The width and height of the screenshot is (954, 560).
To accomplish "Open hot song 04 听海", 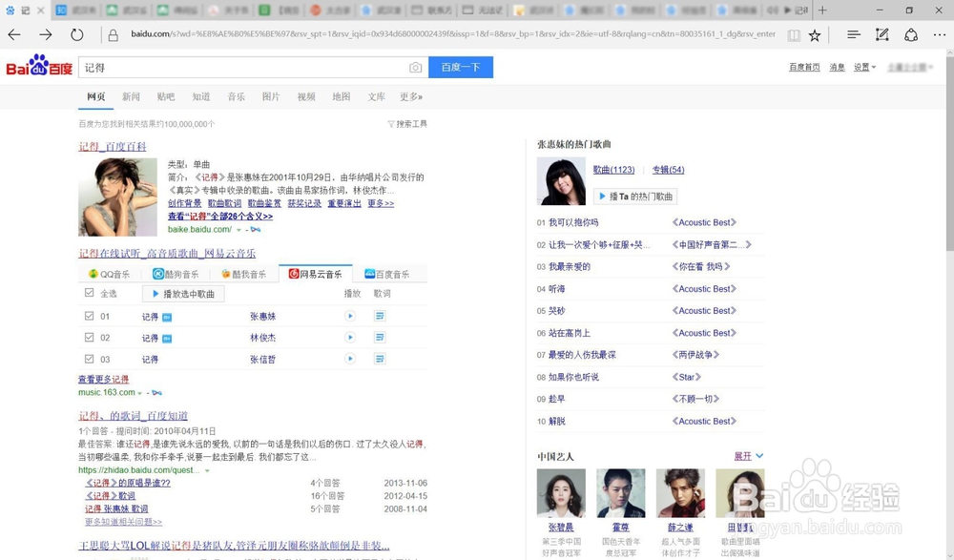I will tap(557, 288).
